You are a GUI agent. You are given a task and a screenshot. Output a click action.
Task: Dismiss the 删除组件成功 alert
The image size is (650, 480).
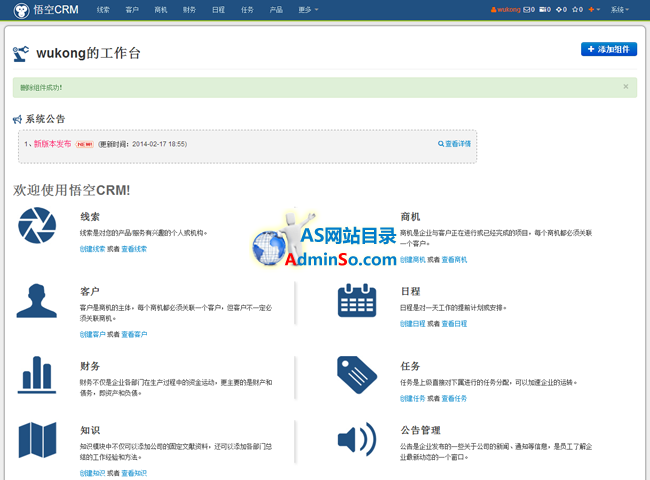[x=626, y=86]
